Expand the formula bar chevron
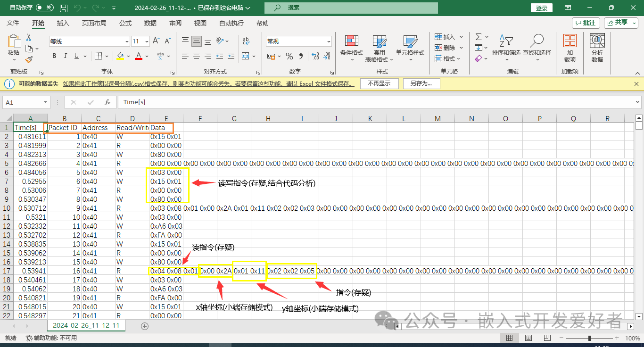This screenshot has width=644, height=347. click(638, 102)
